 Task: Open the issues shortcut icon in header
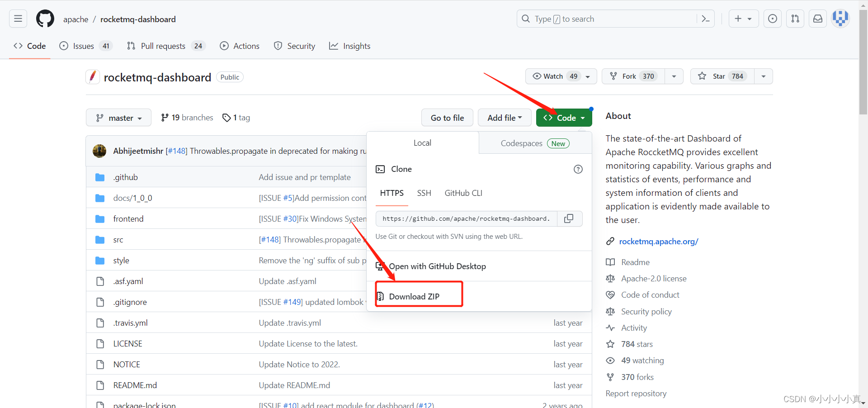point(773,19)
